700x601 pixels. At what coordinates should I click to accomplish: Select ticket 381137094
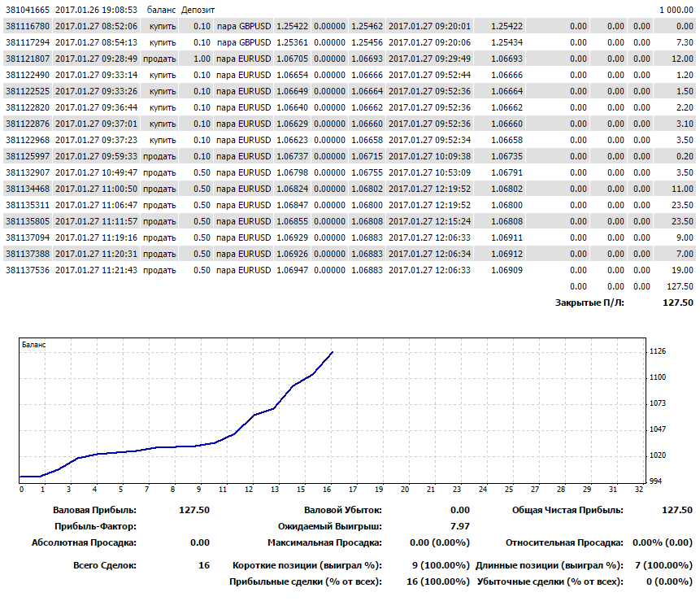click(27, 237)
